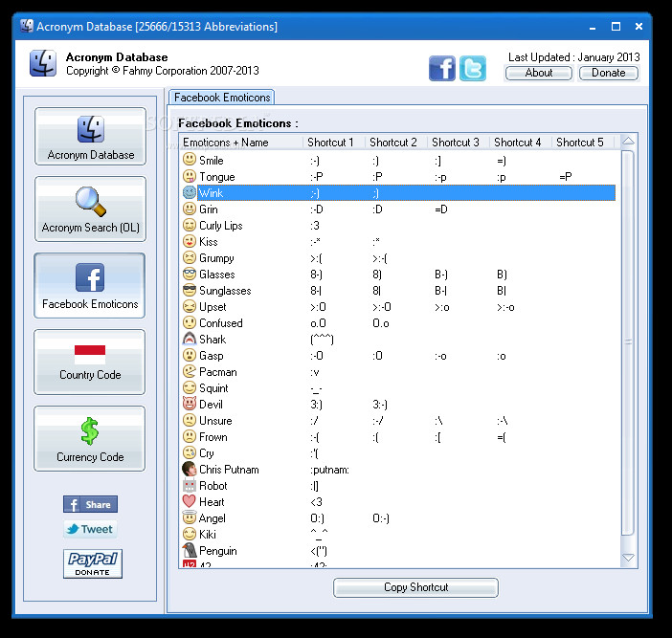Viewport: 672px width, 638px height.
Task: Click the Devil emoticon icon
Action: (x=190, y=404)
